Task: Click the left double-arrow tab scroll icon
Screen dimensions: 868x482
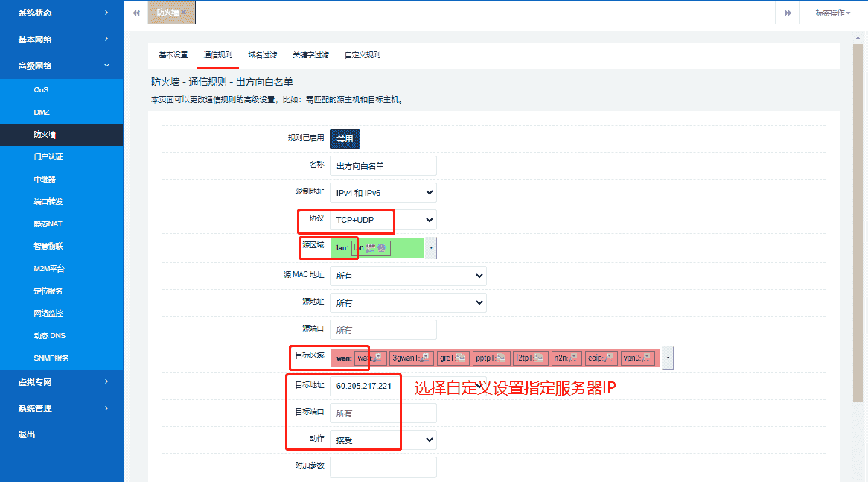Action: pyautogui.click(x=135, y=12)
